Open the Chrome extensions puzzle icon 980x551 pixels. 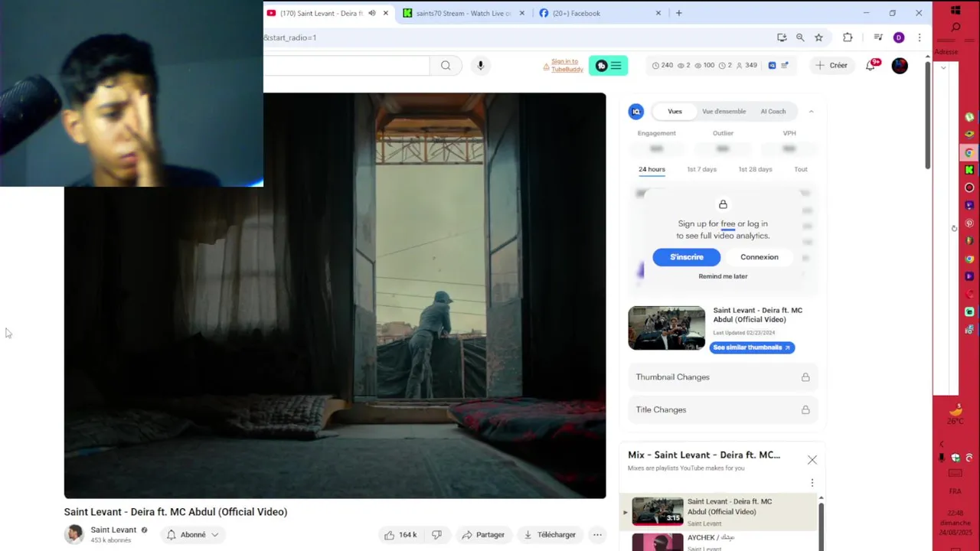(848, 37)
